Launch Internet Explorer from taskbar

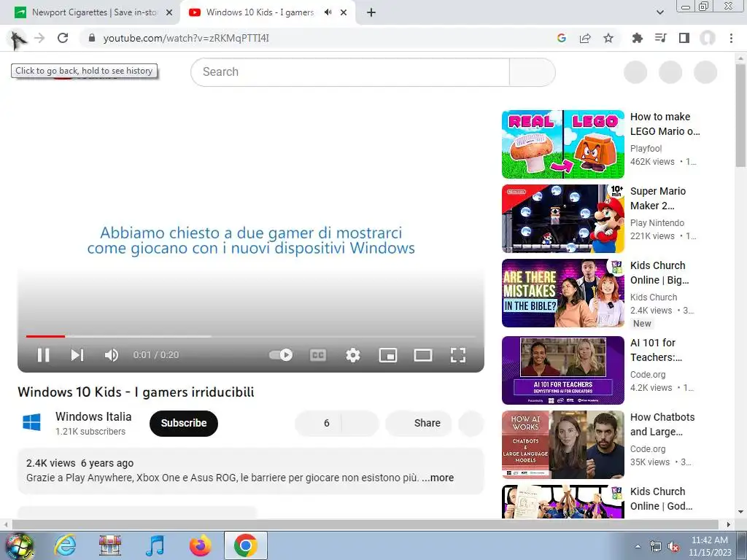pyautogui.click(x=65, y=545)
